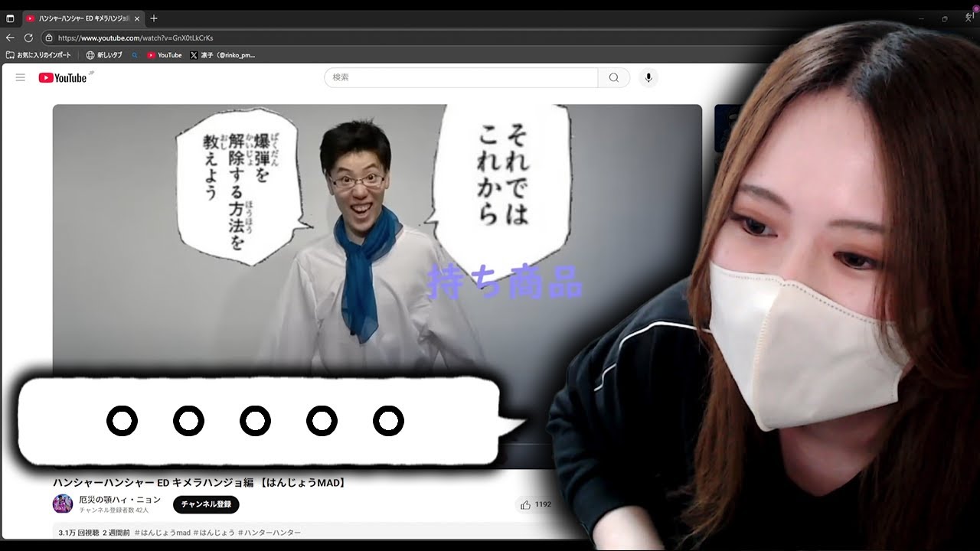Click the チャンネル登録 subscribe button
The height and width of the screenshot is (551, 980).
pos(206,504)
